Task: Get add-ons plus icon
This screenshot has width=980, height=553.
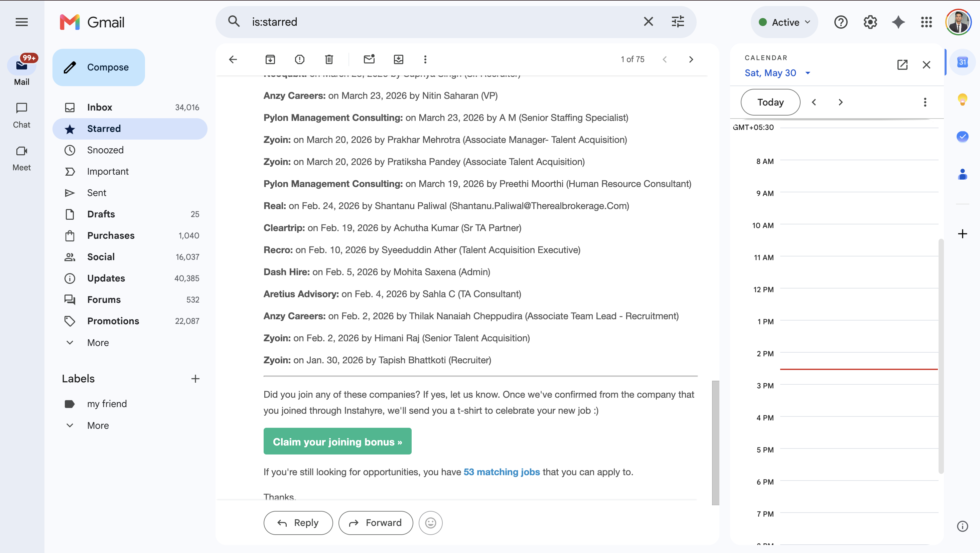Action: pos(963,233)
